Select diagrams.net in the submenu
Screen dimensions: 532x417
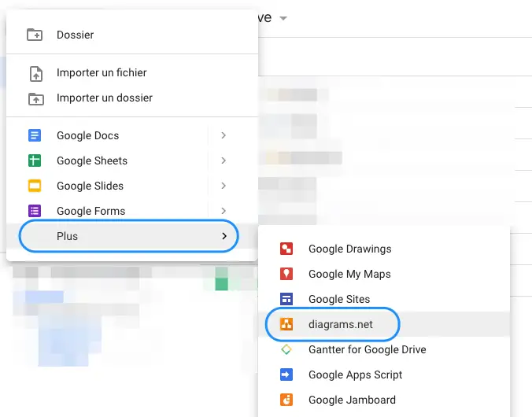click(384, 324)
